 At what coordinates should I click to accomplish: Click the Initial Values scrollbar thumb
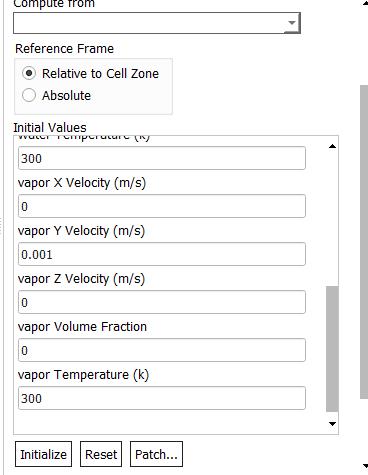point(332,349)
